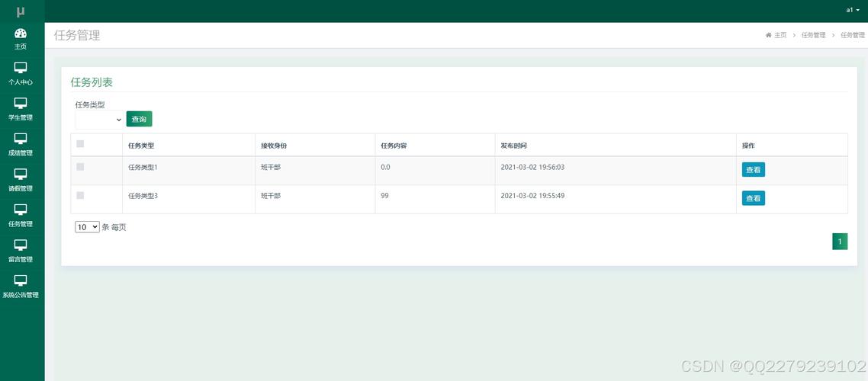Viewport: 868px width, 381px height.
Task: Click 主页 breadcrumb link
Action: point(780,35)
